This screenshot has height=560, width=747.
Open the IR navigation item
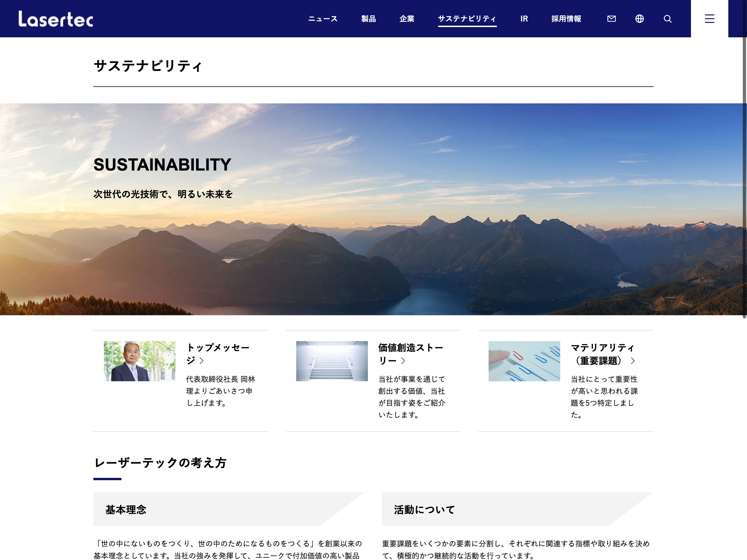point(524,19)
